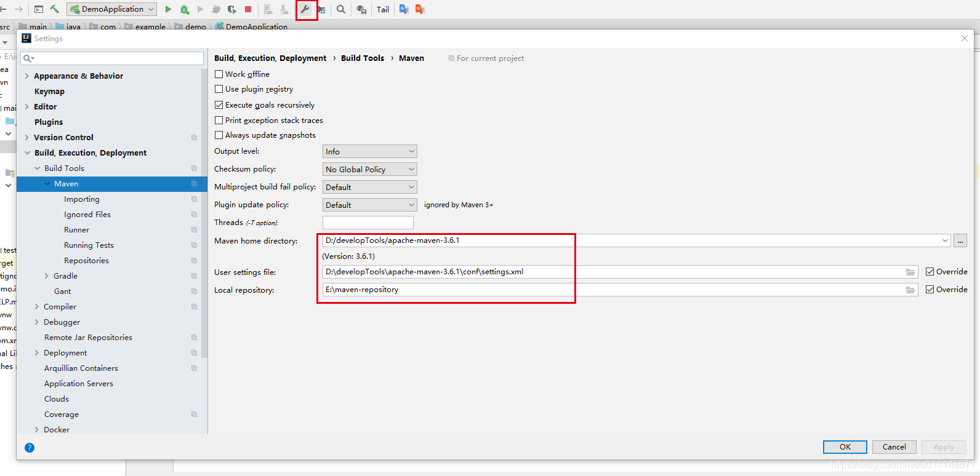The width and height of the screenshot is (980, 476).
Task: Open the Output level dropdown
Action: (370, 151)
